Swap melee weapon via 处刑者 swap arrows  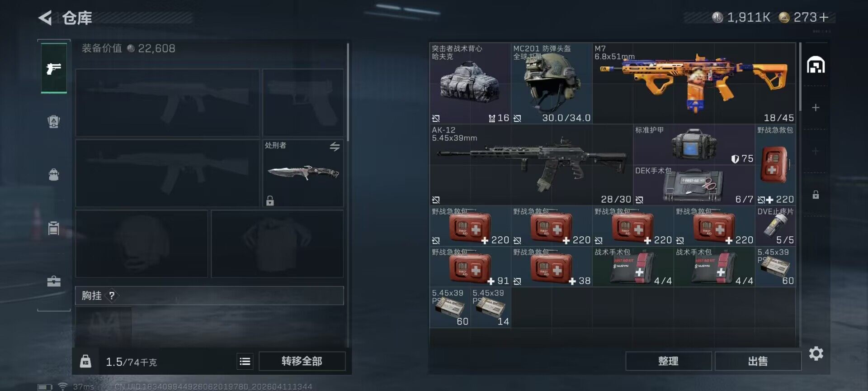point(335,147)
